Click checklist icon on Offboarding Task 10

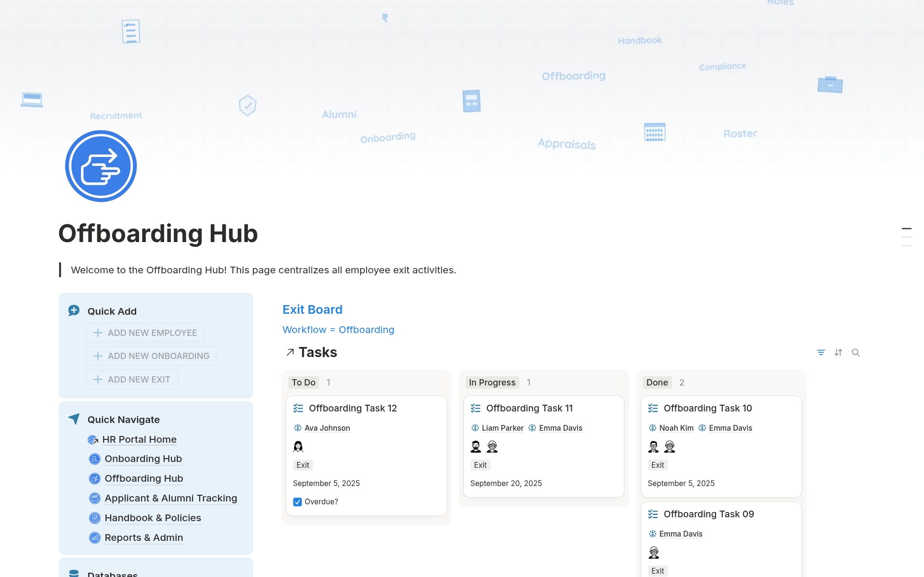click(653, 408)
